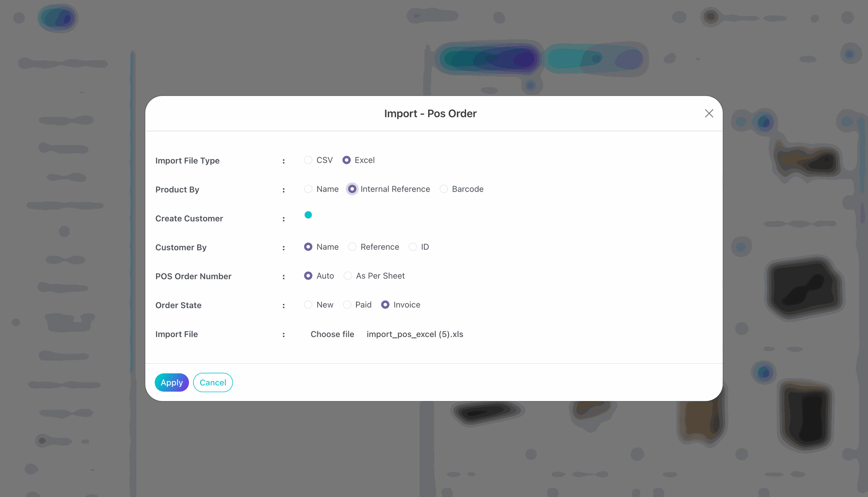Choose Product By Name option
Screen dimensions: 868x497
(308, 189)
